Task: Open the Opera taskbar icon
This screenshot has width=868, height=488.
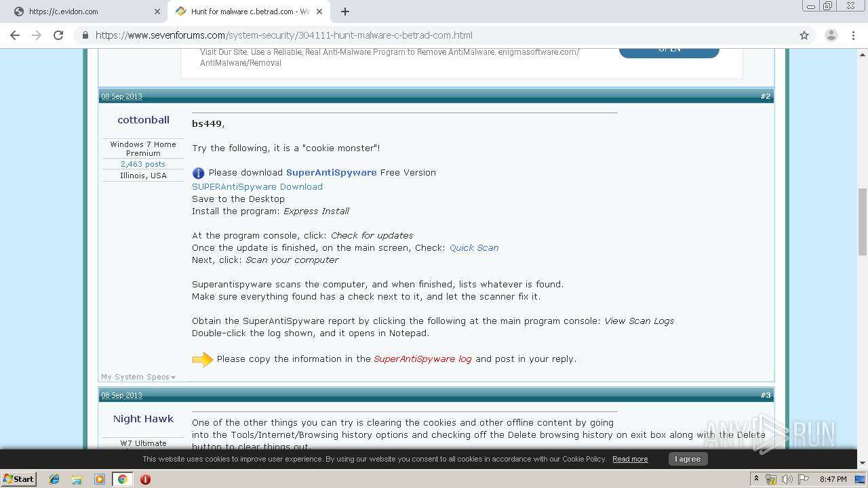Action: (145, 479)
